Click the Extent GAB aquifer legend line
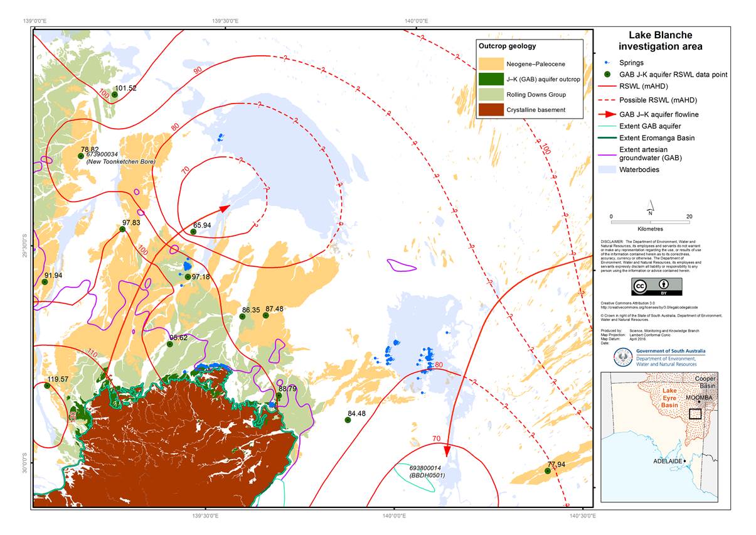 tap(606, 127)
